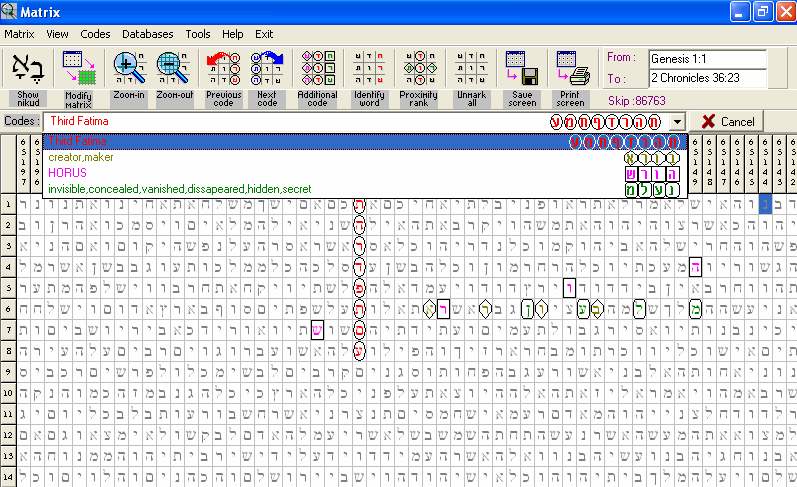Save screen using the floppy icon

[x=521, y=68]
